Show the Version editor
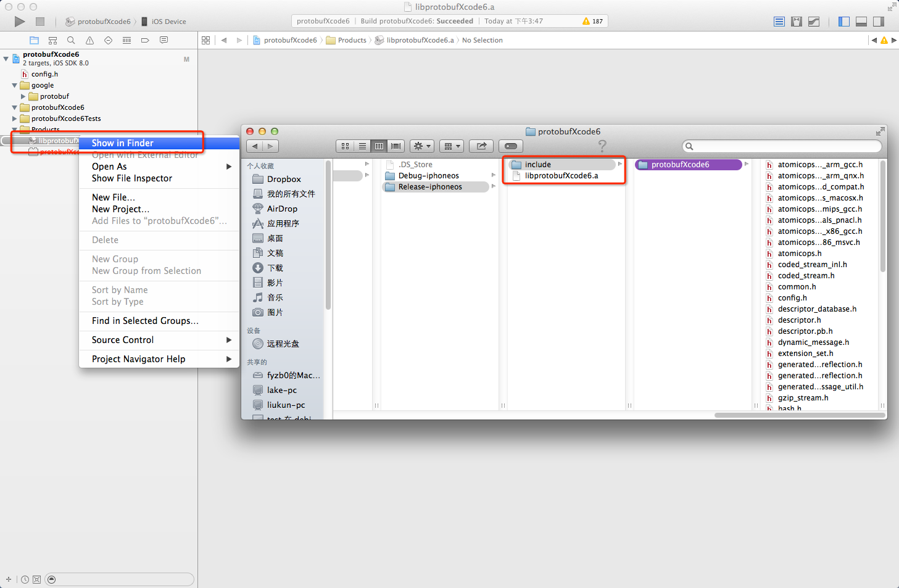This screenshot has height=588, width=899. pyautogui.click(x=814, y=22)
